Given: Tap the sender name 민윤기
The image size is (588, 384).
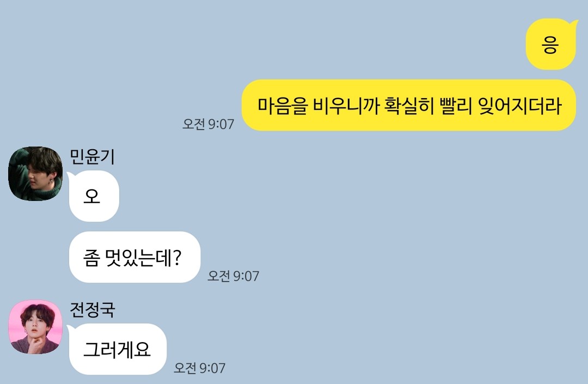Looking at the screenshot, I should pos(92,157).
